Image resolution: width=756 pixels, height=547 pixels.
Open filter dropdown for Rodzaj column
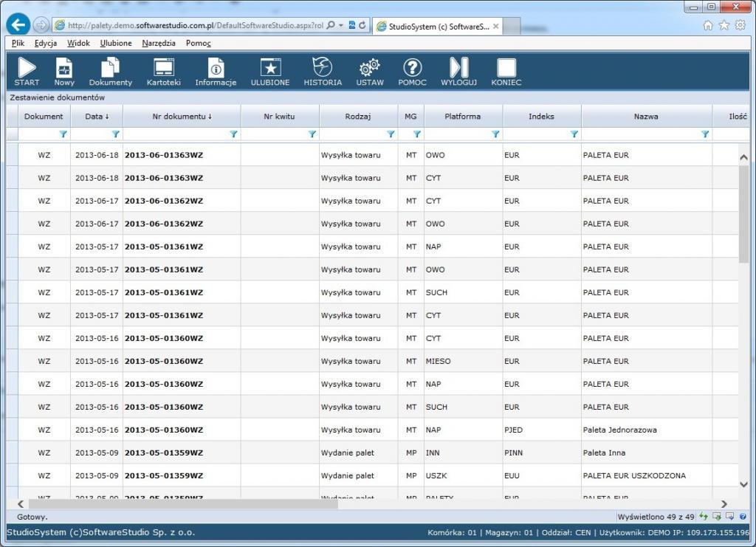click(391, 134)
